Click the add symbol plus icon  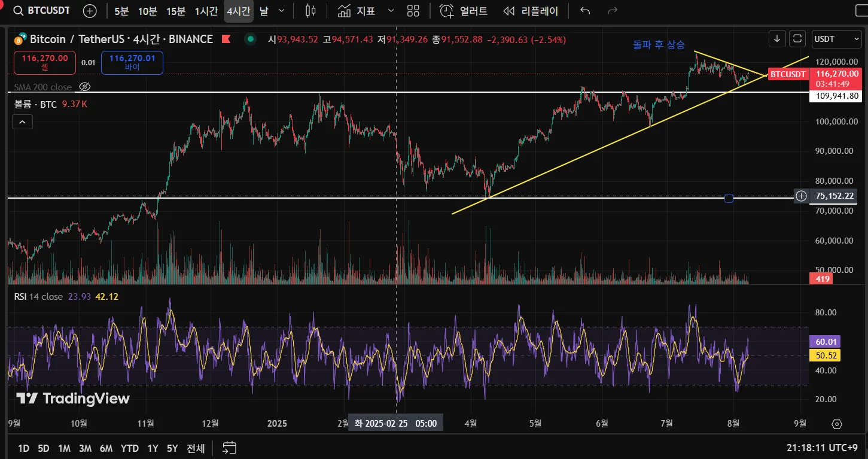tap(90, 11)
